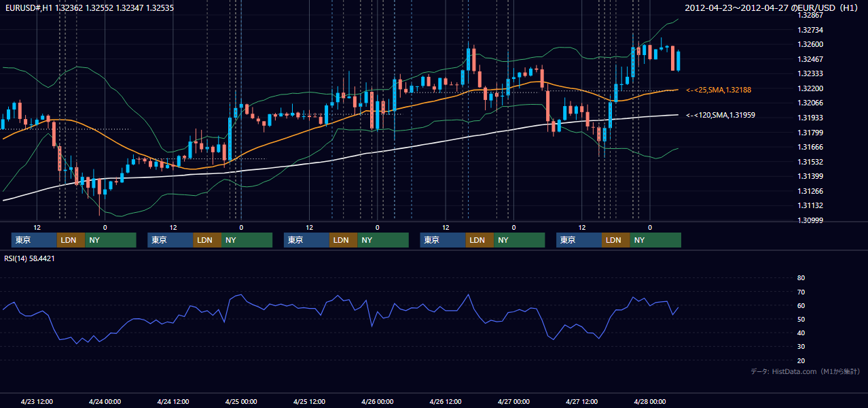Click the NY session box for 4/23
The image size is (868, 408).
point(111,240)
